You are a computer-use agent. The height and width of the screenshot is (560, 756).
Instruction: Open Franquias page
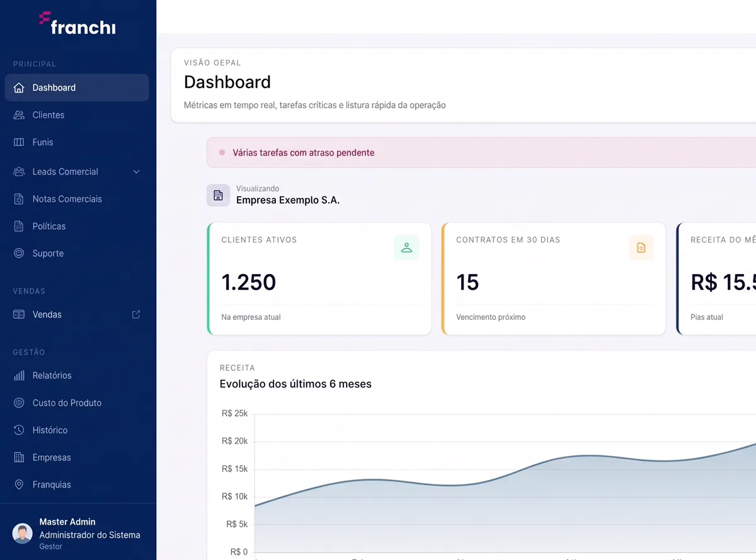tap(77, 484)
